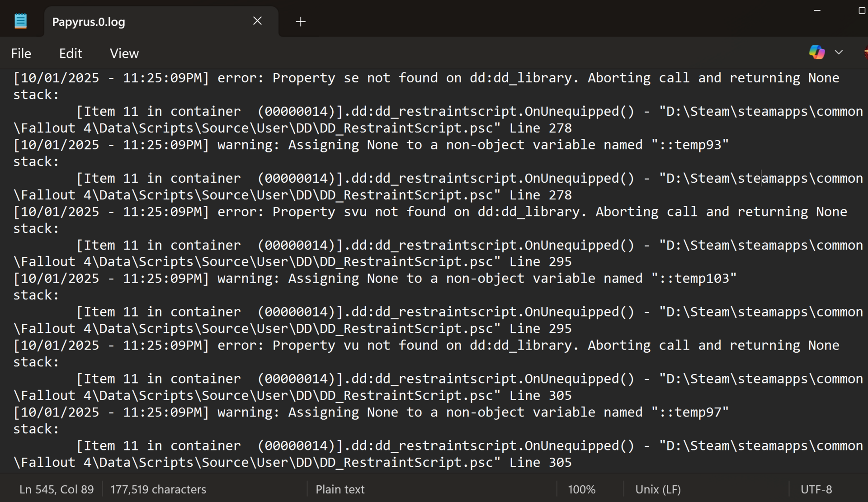Open the File menu

[21, 53]
